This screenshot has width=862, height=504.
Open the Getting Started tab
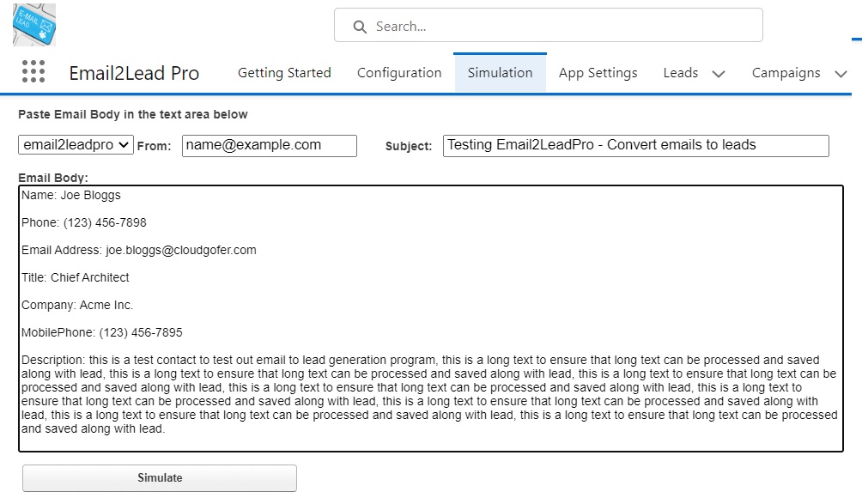point(284,73)
